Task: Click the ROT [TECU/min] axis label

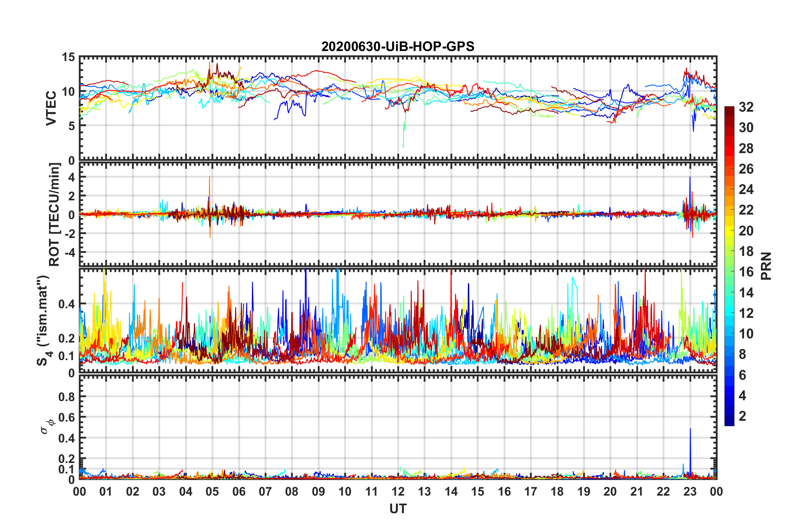Action: [54, 215]
